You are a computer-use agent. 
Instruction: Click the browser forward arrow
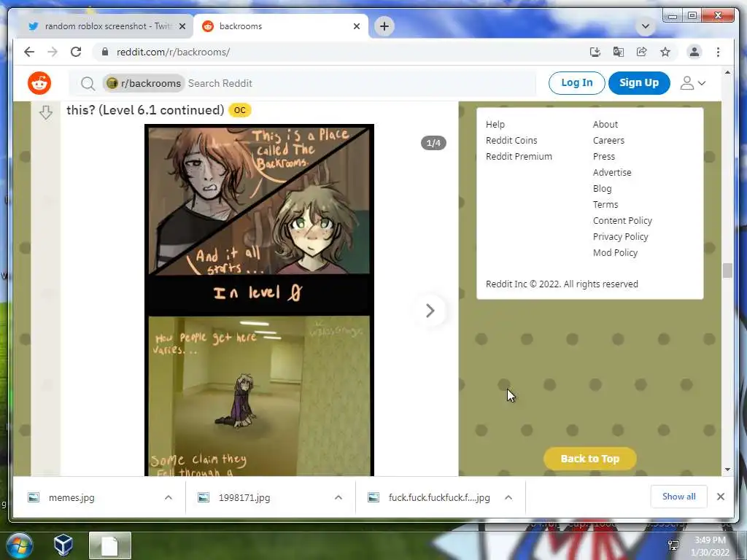click(x=53, y=52)
